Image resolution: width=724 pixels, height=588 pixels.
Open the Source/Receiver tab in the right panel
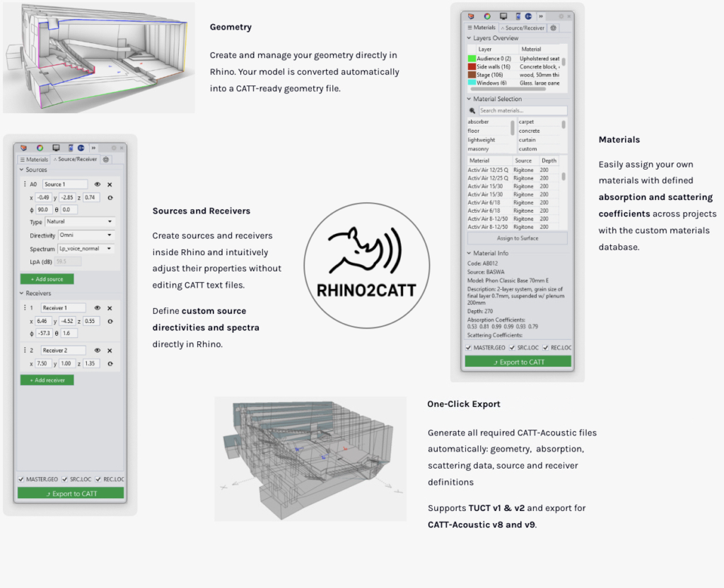point(522,28)
